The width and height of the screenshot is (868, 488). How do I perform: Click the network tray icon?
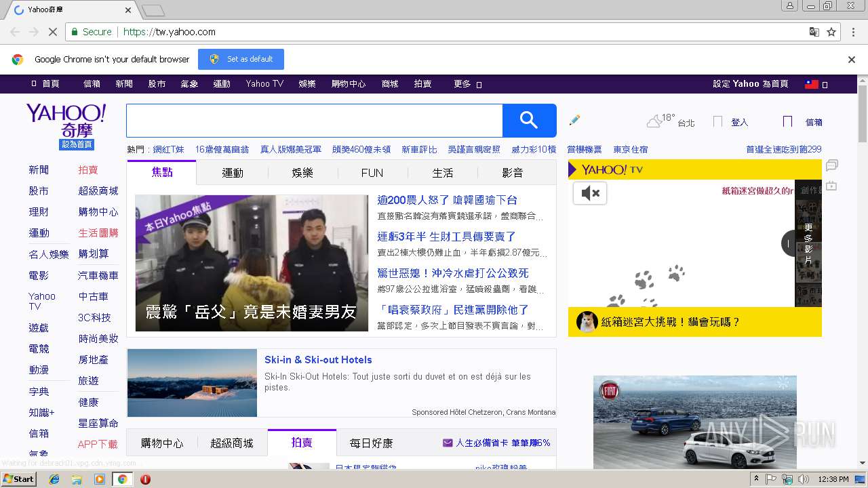click(x=787, y=479)
